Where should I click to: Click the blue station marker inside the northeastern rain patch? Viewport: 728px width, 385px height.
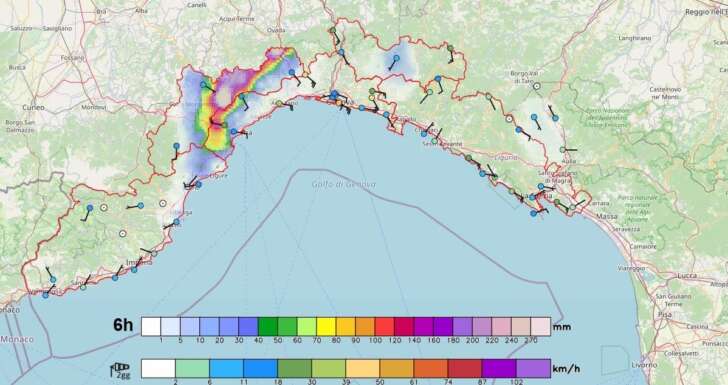396,59
